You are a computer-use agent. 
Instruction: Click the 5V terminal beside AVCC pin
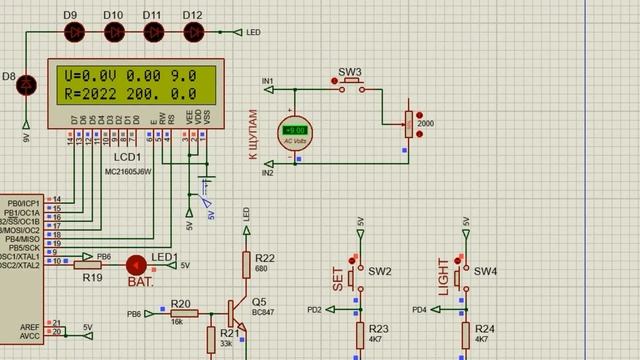point(88,336)
